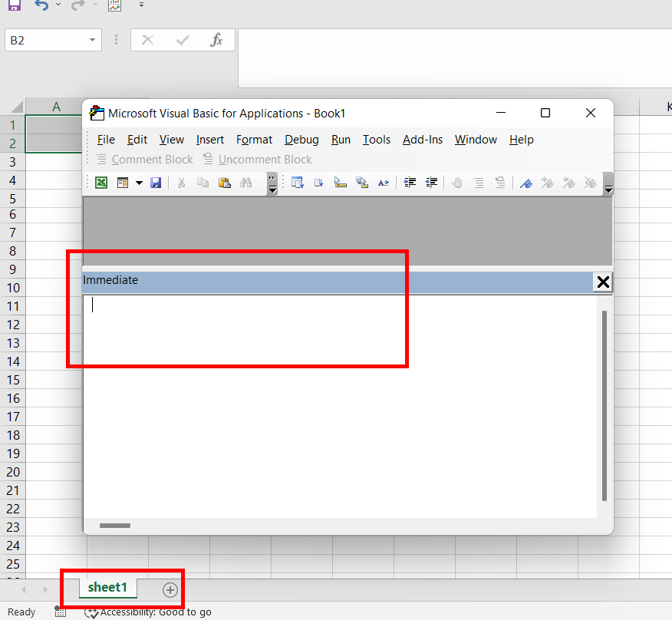
Task: Open the Tools menu in VBA editor
Action: tap(377, 140)
